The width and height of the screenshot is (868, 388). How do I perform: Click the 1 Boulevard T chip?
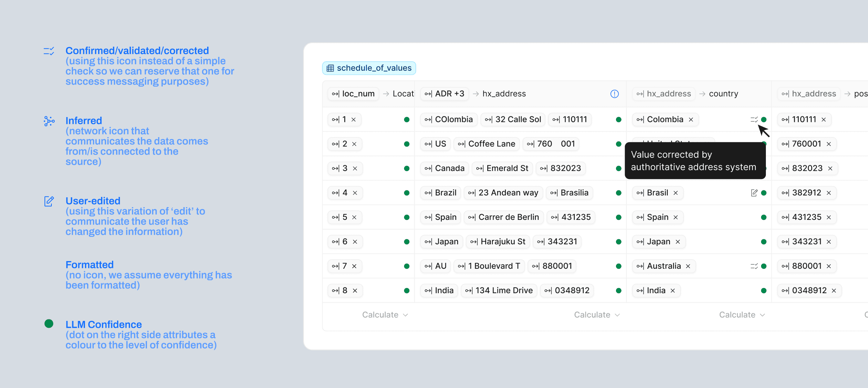(x=489, y=266)
